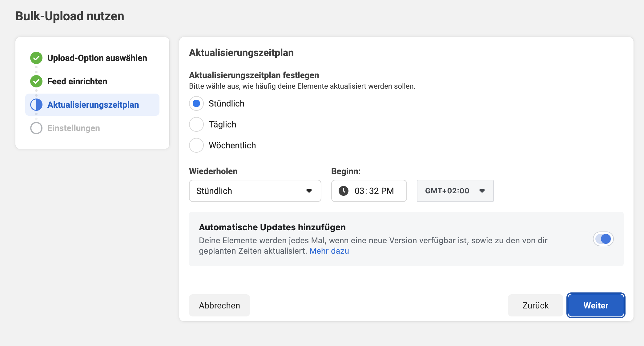Click the Zurück button
Viewport: 644px width, 346px height.
pos(536,305)
